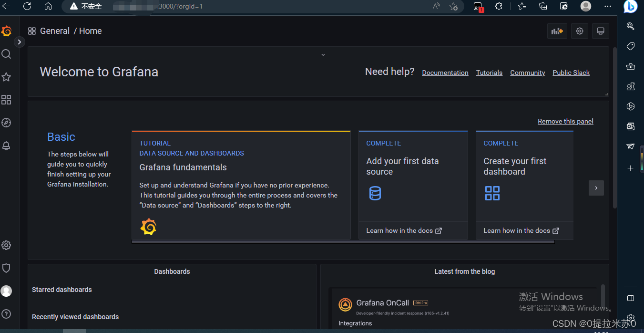Open Edge sidebar shopping tag icon
Screen dimensions: 644x333
[x=630, y=46]
